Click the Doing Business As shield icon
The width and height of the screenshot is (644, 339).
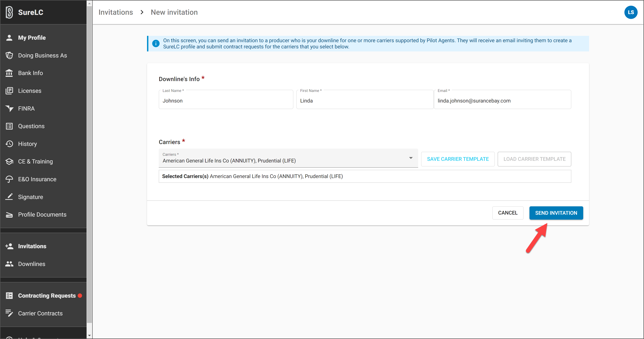9,55
